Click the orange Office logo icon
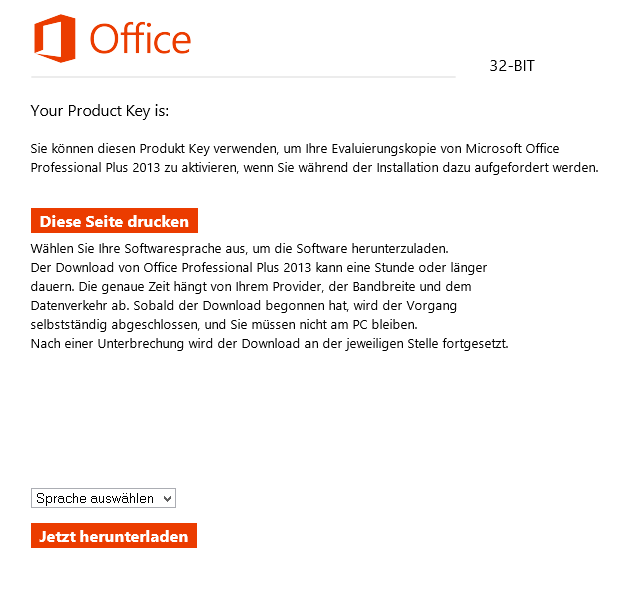Screen dimensions: 626x612 pos(54,39)
